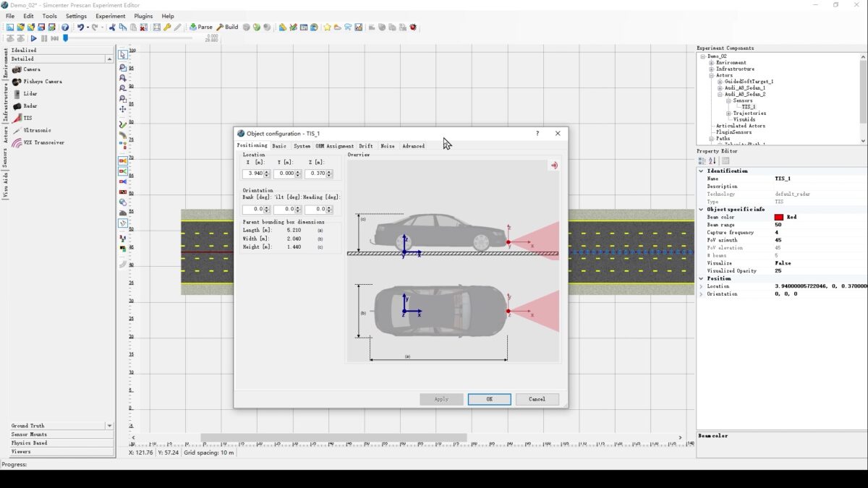This screenshot has height=488, width=868.
Task: Pick the Ultrasonic sensor item
Action: click(x=32, y=130)
